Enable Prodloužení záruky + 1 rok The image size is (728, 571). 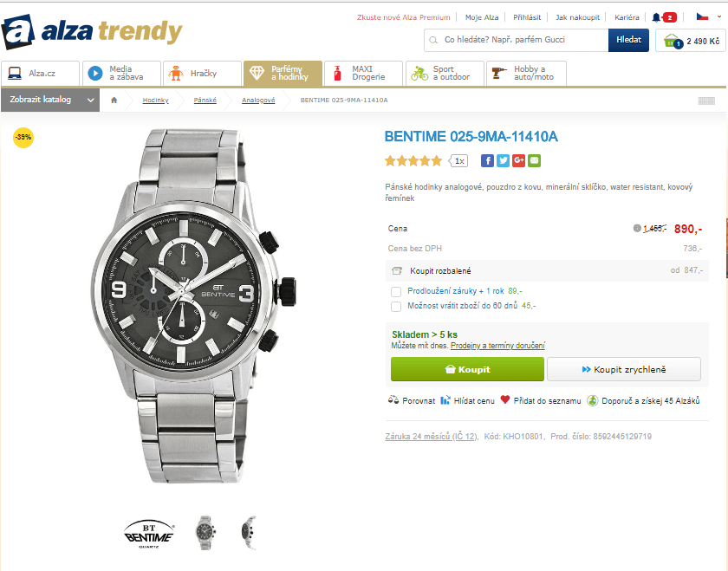[396, 291]
